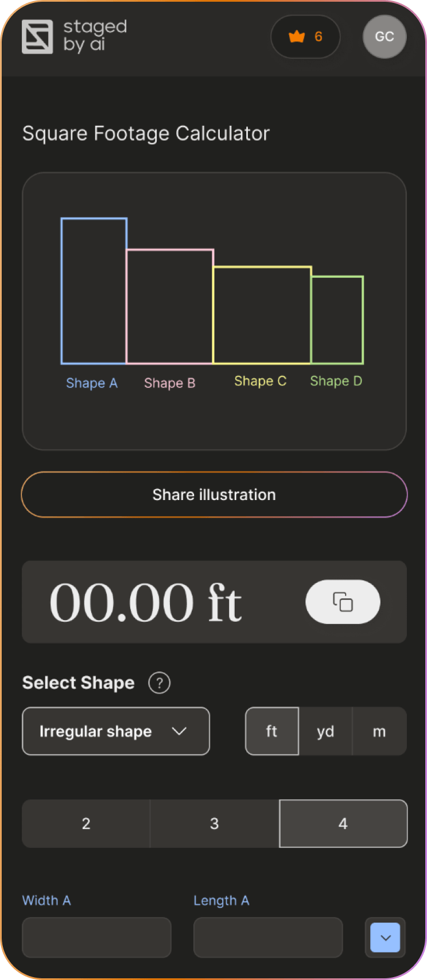Click the green Shape D rectangle
The image size is (427, 980).
[337, 320]
